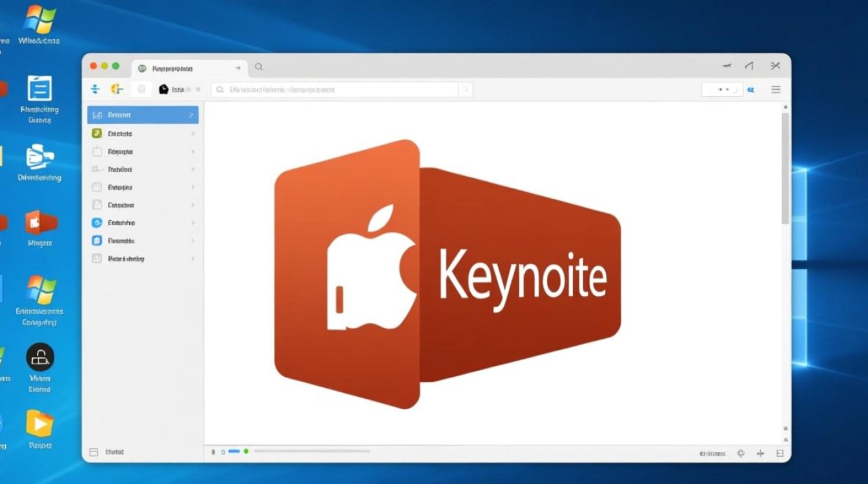Click the magnifier icon beside the tab
The image size is (868, 484).
pyautogui.click(x=258, y=66)
